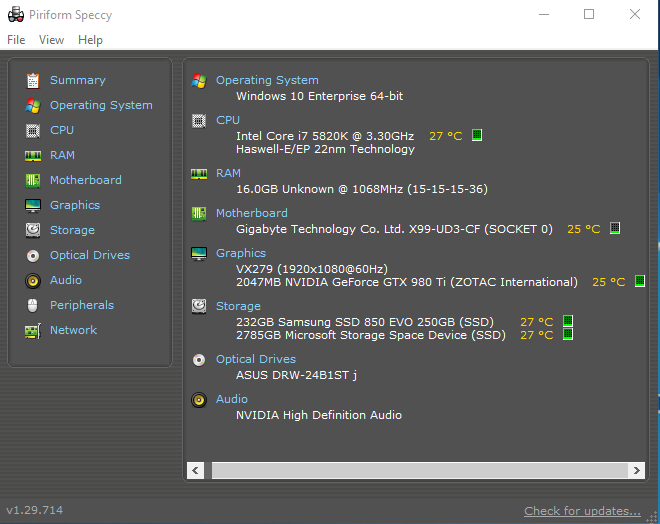Open the Operating System heading link in main panel
The image size is (660, 524).
pos(267,80)
